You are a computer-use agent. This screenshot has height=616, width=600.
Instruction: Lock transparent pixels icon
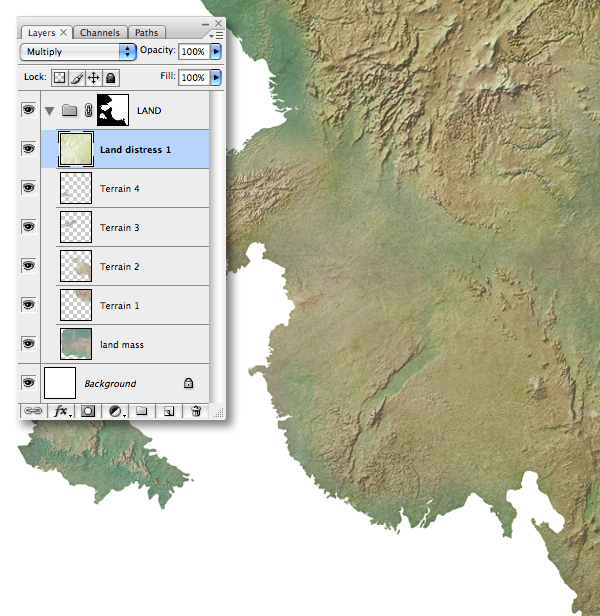59,78
